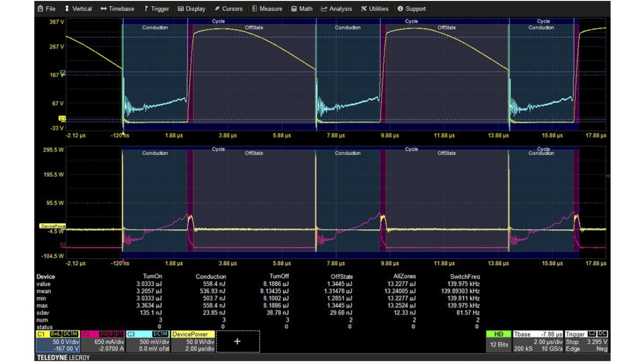Click the 367 V axis label on the upper grid
The width and height of the screenshot is (644, 362).
(57, 22)
